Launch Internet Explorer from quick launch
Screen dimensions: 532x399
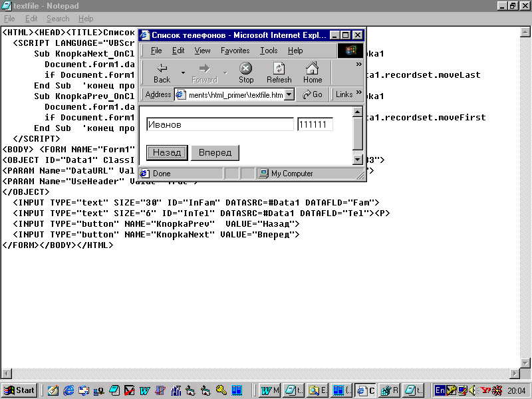pyautogui.click(x=68, y=390)
